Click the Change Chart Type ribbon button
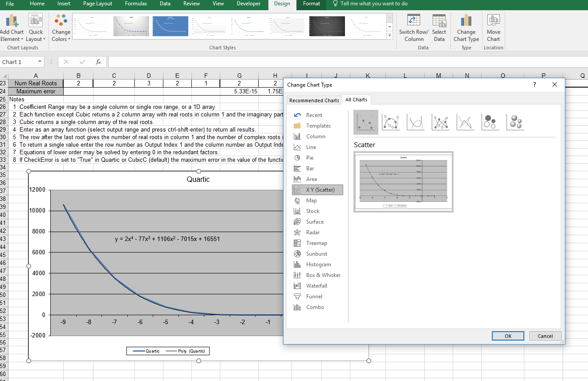Image resolution: width=588 pixels, height=381 pixels. (466, 28)
